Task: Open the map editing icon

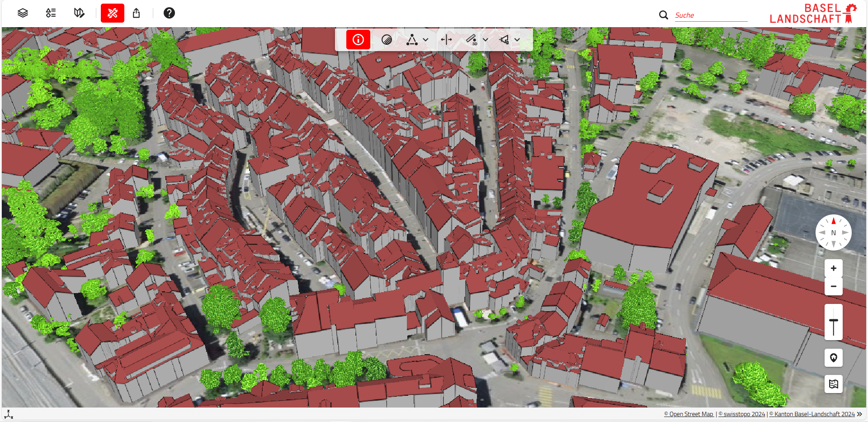Action: 79,13
